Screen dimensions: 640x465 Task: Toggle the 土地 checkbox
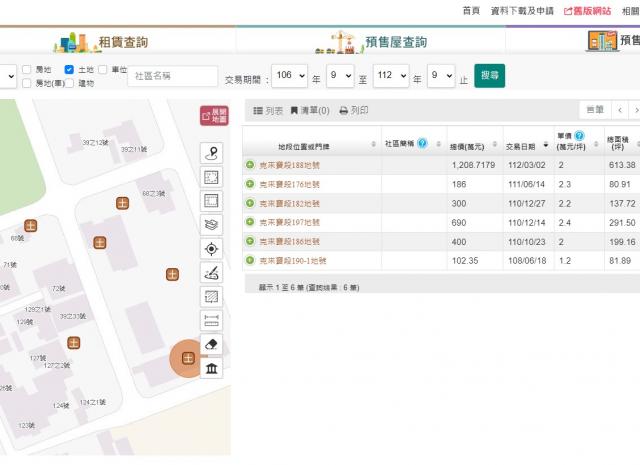[70, 70]
